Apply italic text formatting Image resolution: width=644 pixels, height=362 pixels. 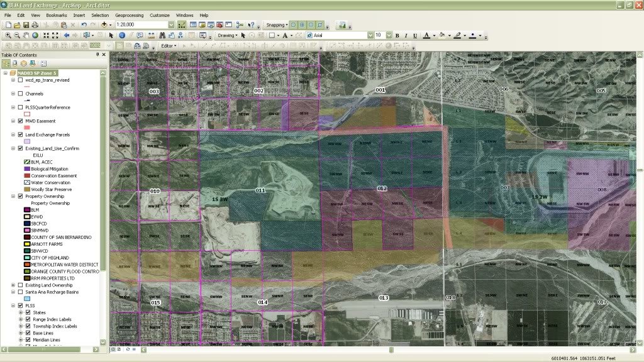coord(406,36)
